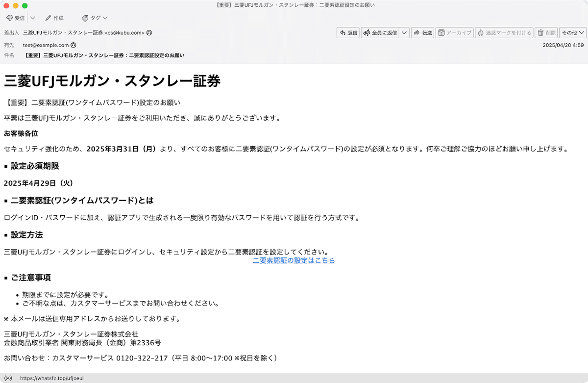Click the 受信 get messages button
This screenshot has height=383, width=588.
15,18
